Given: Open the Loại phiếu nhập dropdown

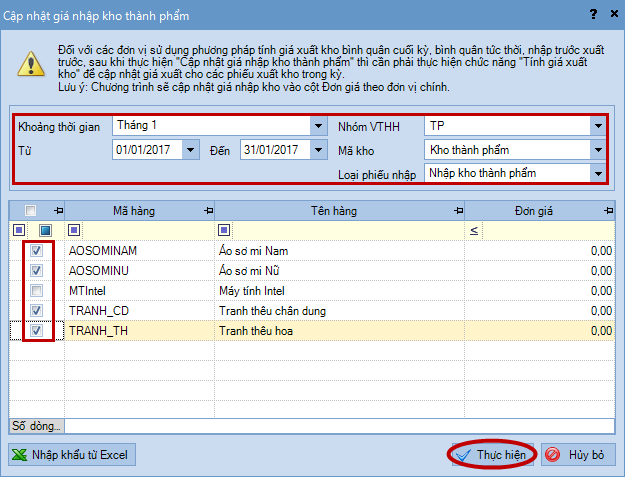Looking at the screenshot, I should pos(597,173).
